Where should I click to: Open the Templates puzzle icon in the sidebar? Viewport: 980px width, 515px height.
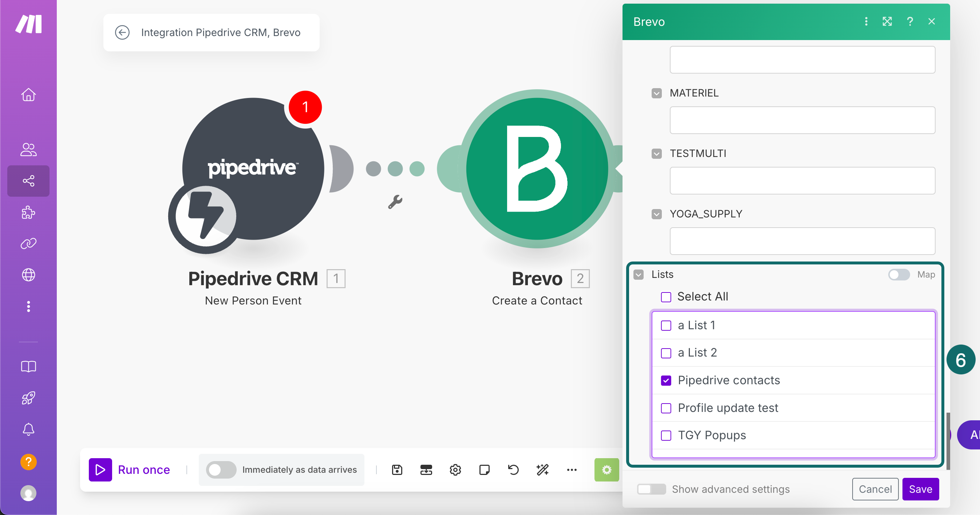click(x=28, y=212)
